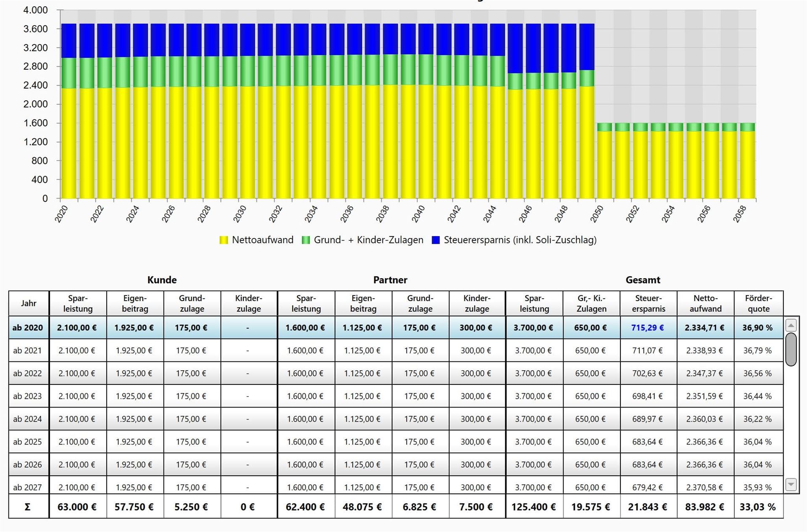Click blue Steuerersparnis legend swatch
Viewport: 807px width, 532px height.
tap(435, 240)
